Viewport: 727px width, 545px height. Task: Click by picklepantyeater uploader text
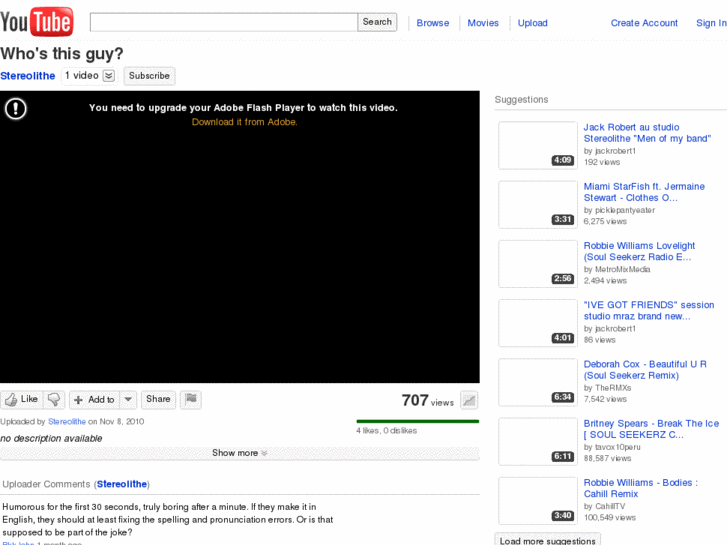(x=619, y=210)
